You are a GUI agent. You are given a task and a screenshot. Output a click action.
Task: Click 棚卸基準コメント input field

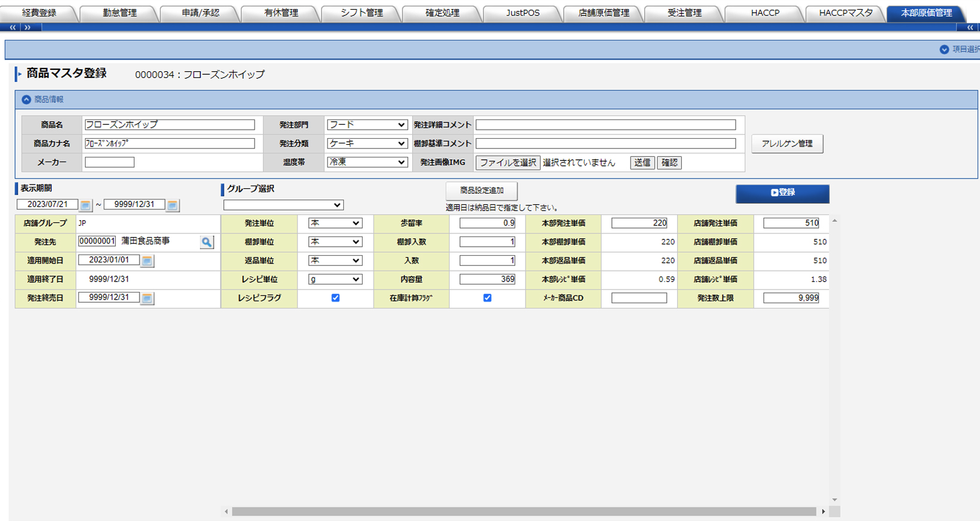(606, 144)
